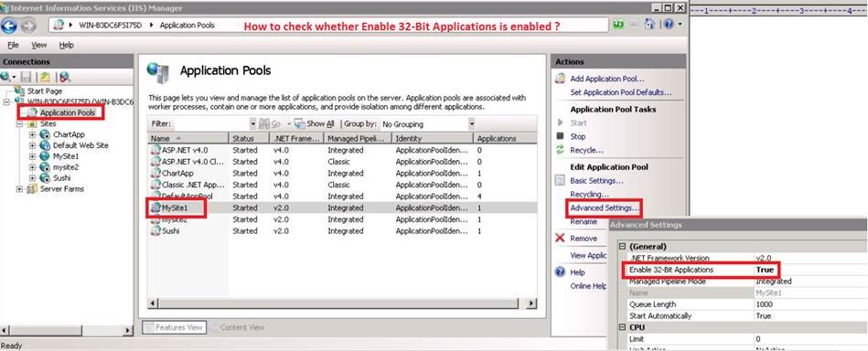Viewport: 868px width, 351px height.
Task: Go back using the navigation arrow
Action: 9,26
